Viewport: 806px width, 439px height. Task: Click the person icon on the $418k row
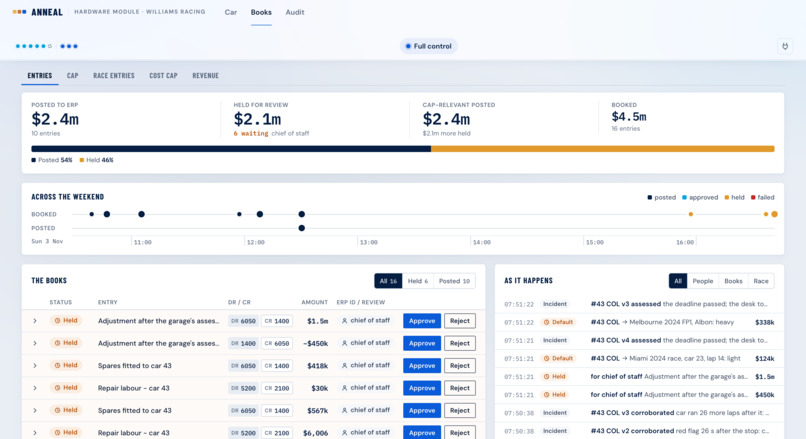point(344,365)
